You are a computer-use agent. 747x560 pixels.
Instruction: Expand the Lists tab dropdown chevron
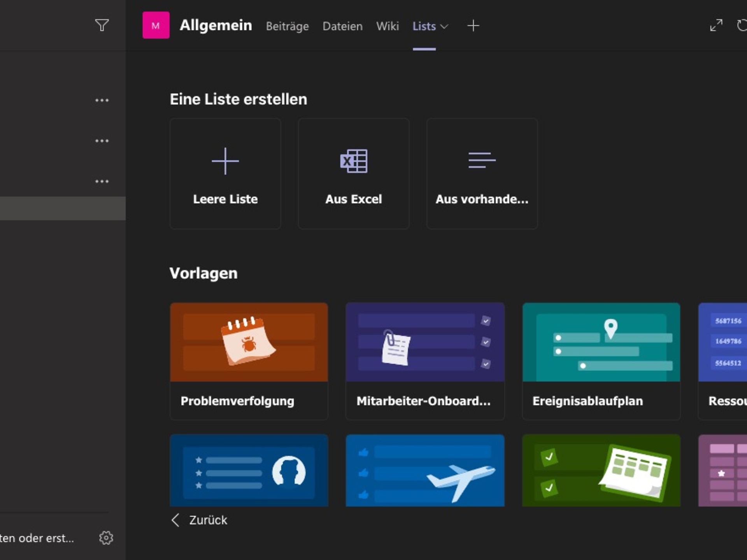(444, 26)
